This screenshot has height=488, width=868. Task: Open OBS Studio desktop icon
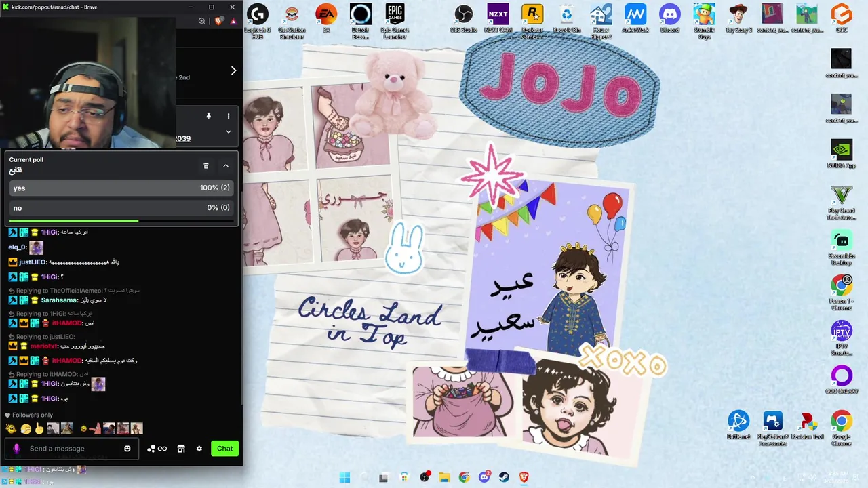click(464, 18)
